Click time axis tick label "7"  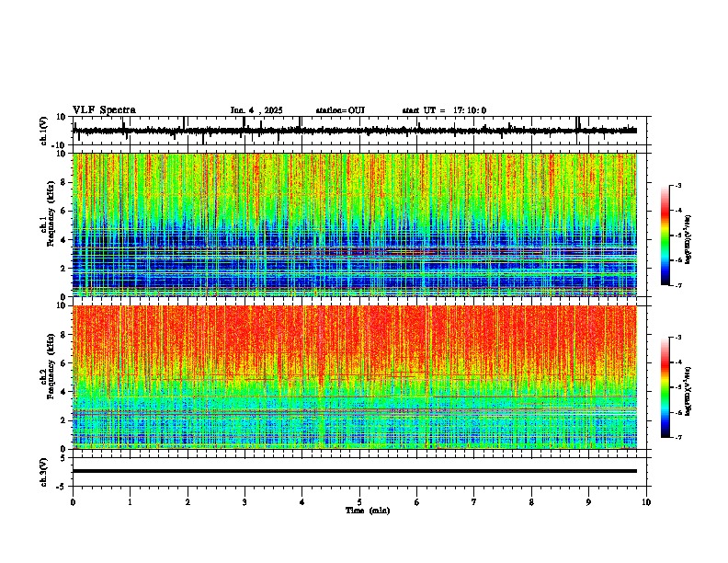(x=474, y=502)
